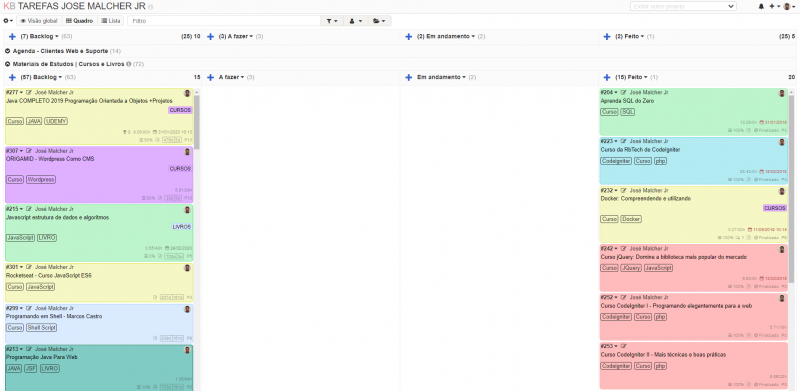
Task: Collapse the Materiais de Estudos swimlane
Action: pos(8,64)
